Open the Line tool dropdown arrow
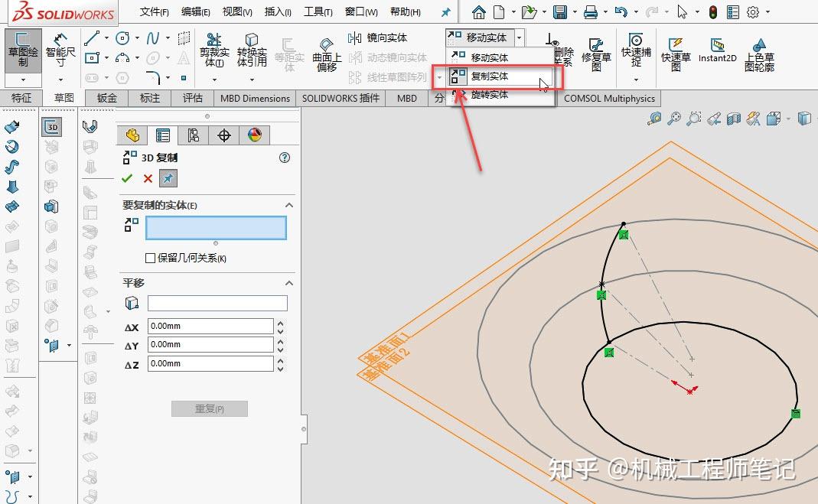 point(106,37)
